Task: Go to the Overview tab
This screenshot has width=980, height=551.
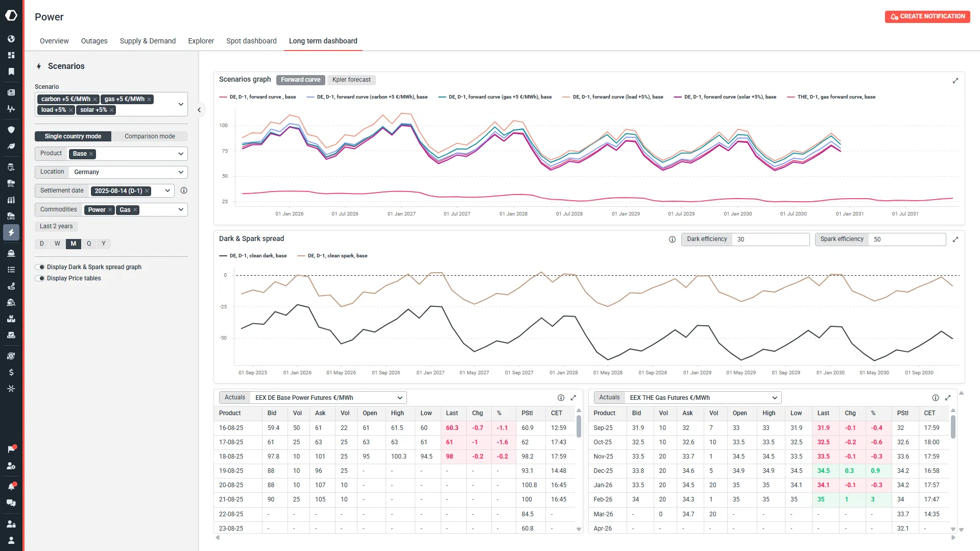Action: click(x=54, y=41)
